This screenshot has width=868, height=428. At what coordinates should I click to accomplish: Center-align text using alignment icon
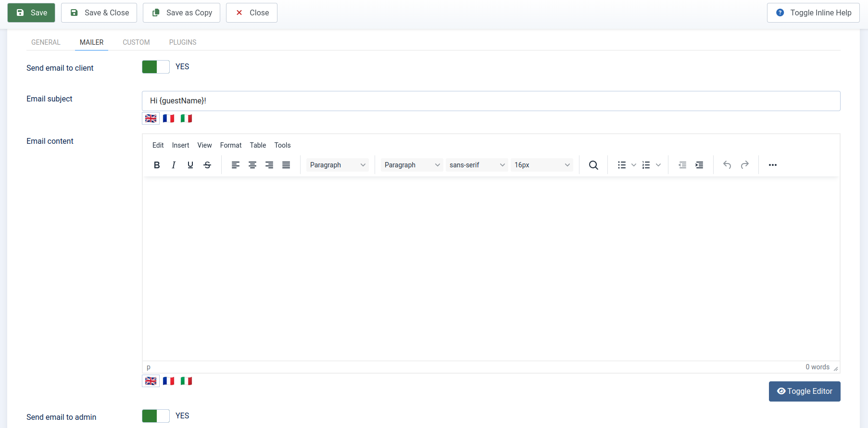[252, 165]
